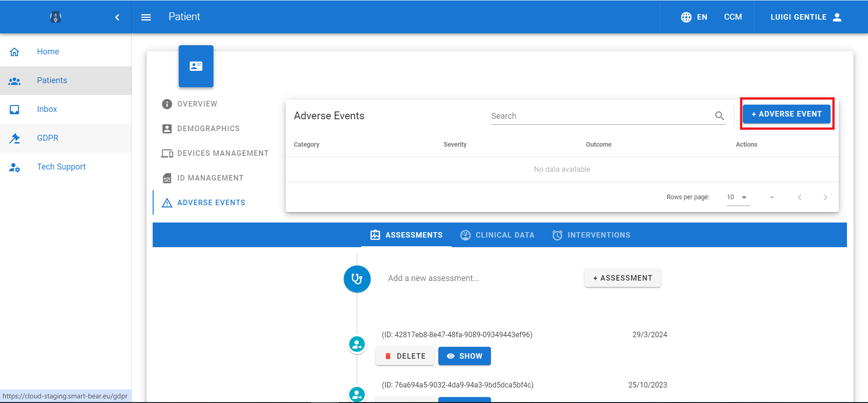The image size is (868, 403).
Task: Open the Patients section
Action: coord(66,80)
